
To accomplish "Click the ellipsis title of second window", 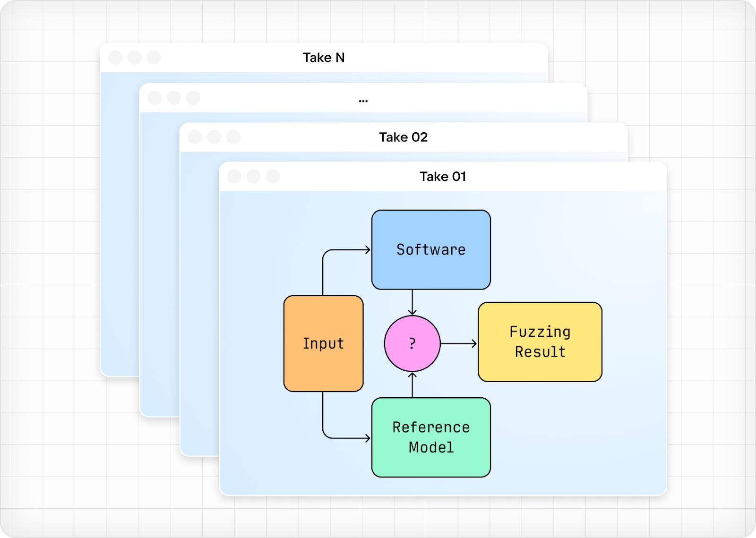I will click(x=363, y=101).
